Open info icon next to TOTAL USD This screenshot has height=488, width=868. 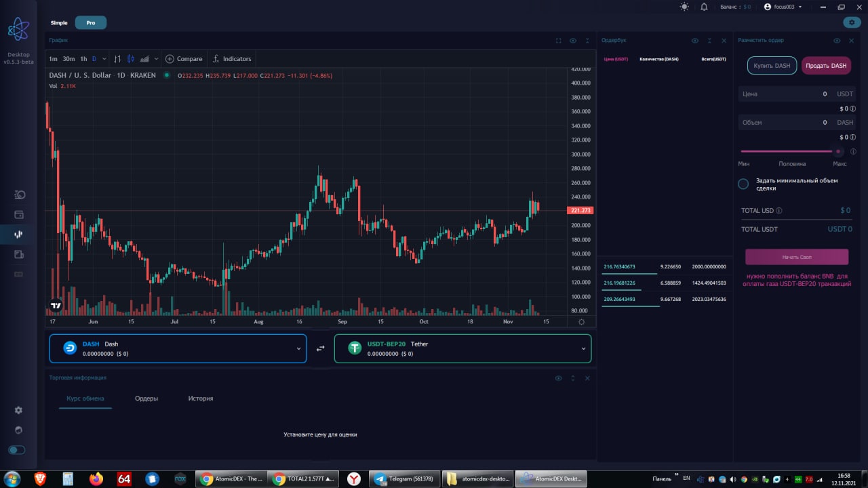pos(779,211)
